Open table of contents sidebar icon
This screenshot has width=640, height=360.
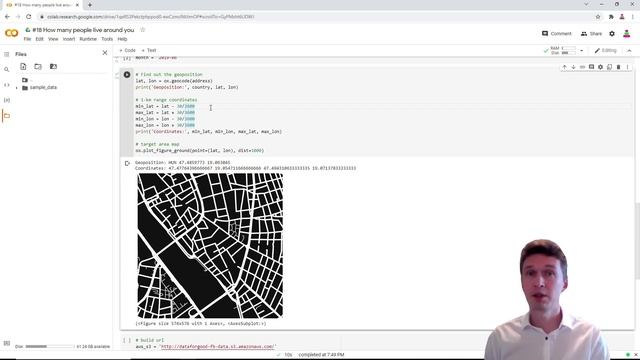tap(7, 54)
